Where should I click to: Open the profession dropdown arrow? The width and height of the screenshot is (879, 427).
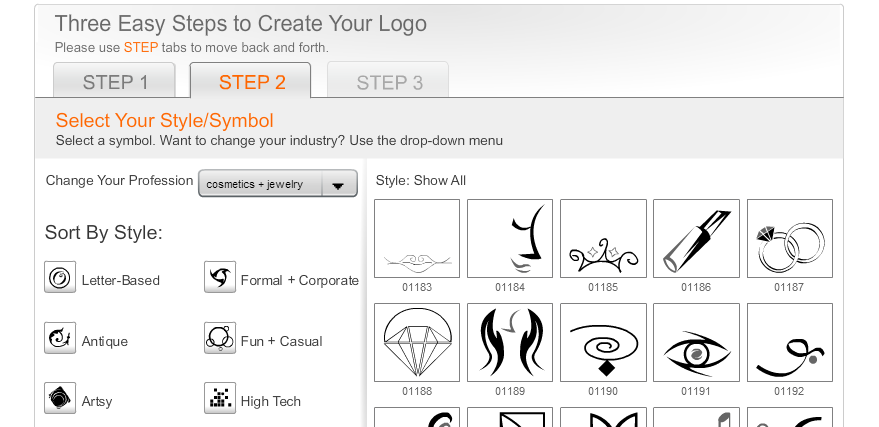click(x=339, y=184)
